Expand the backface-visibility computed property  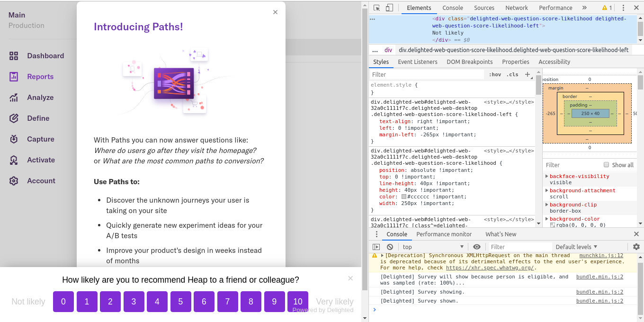pyautogui.click(x=547, y=176)
